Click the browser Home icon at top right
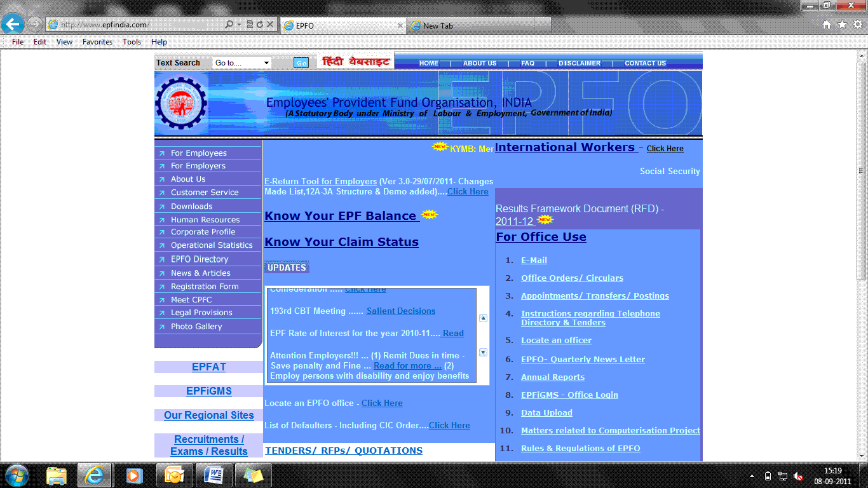This screenshot has height=488, width=868. coord(827,25)
